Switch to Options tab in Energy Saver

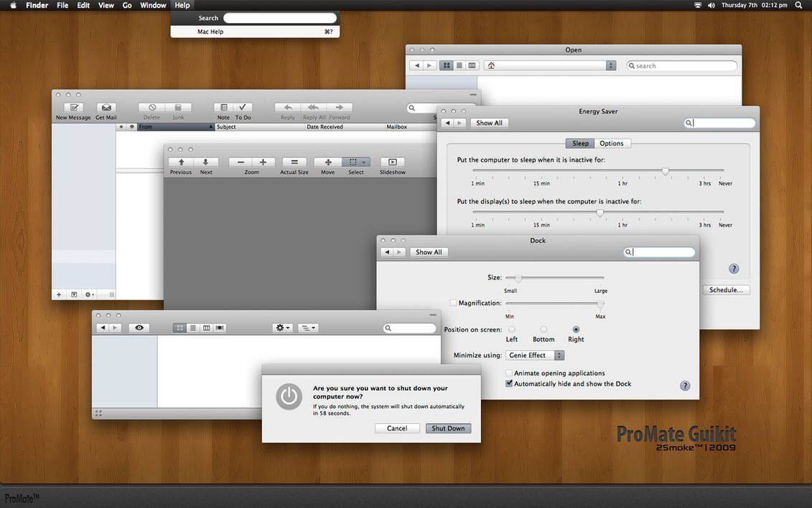(x=612, y=143)
